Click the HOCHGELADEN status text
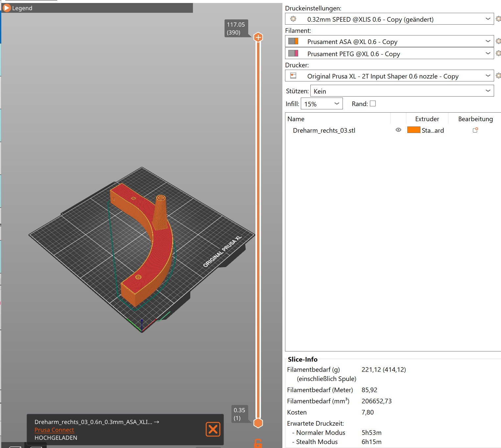 (56, 438)
